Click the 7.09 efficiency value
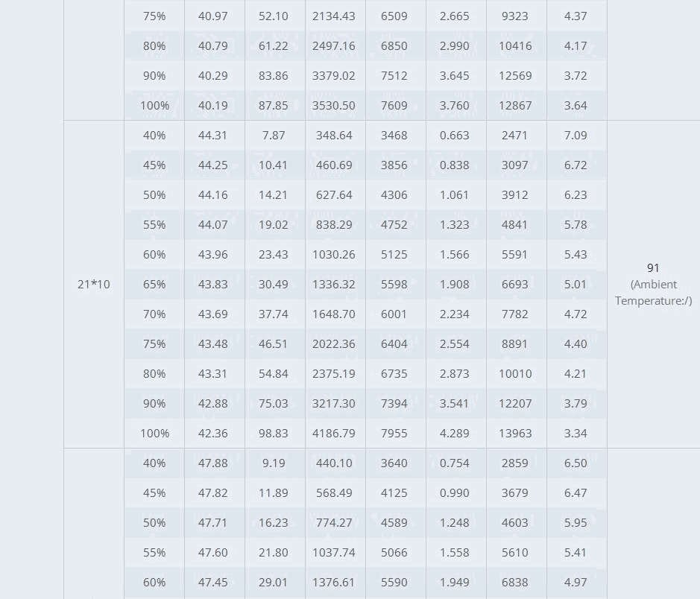Viewport: 700px width, 599px height. (576, 135)
